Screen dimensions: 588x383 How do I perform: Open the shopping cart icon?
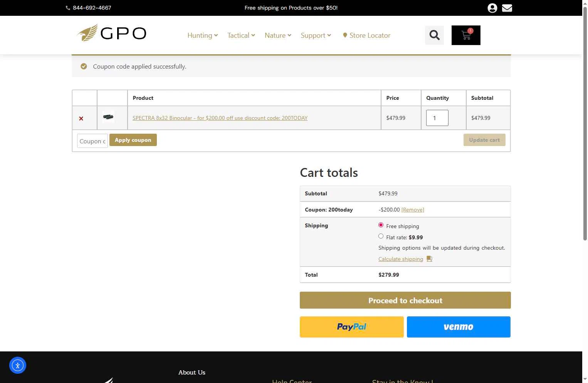(466, 35)
